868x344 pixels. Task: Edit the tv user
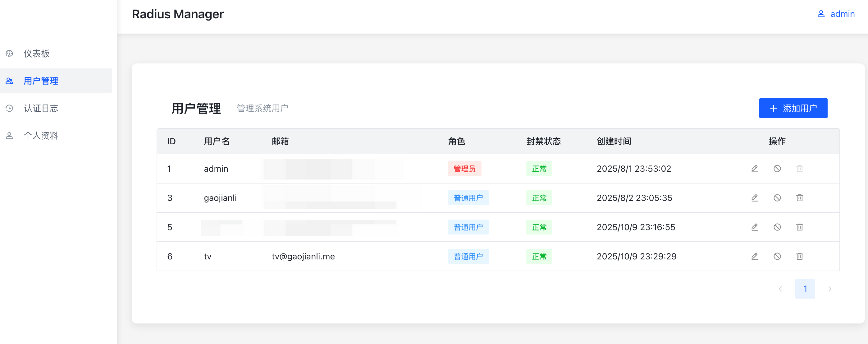click(x=755, y=256)
